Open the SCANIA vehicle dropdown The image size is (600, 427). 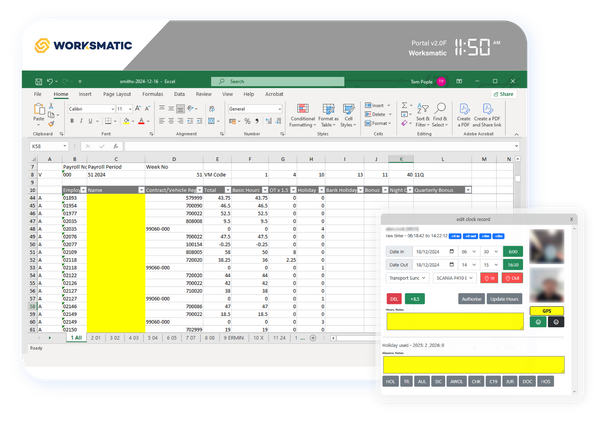coord(455,278)
